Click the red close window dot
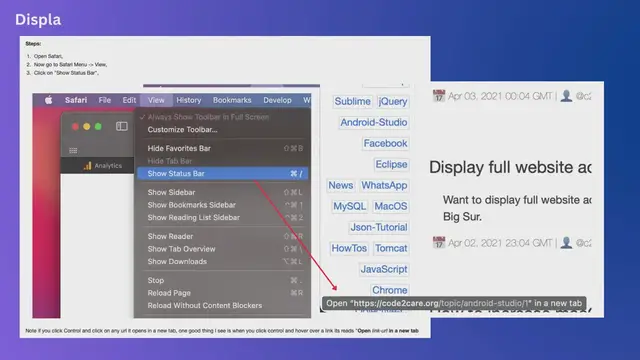This screenshot has height=360, width=640. pyautogui.click(x=76, y=127)
